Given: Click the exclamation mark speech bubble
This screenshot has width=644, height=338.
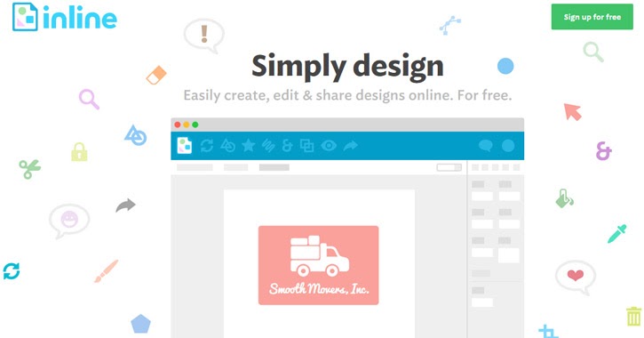Looking at the screenshot, I should pos(204,36).
